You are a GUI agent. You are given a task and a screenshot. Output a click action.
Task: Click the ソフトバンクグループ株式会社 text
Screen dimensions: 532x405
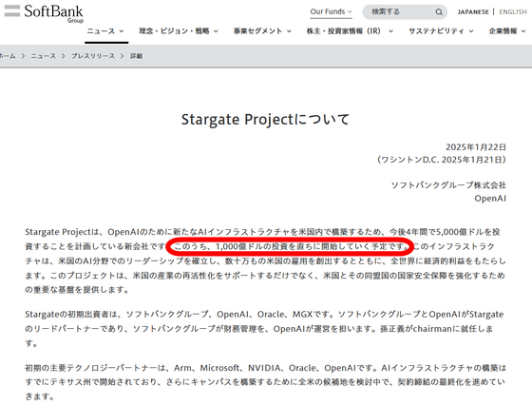(448, 185)
